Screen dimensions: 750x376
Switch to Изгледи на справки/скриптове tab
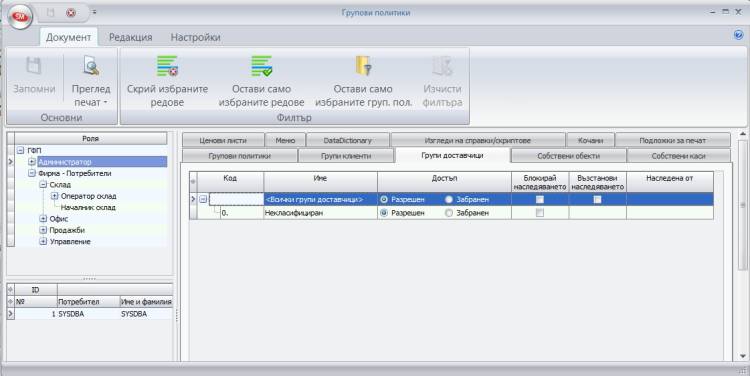coord(477,140)
